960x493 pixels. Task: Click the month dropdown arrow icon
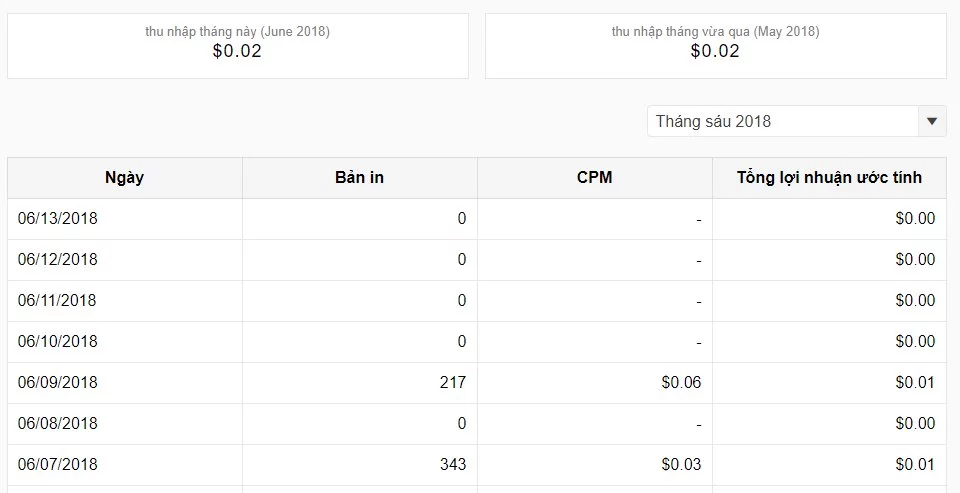pos(932,122)
